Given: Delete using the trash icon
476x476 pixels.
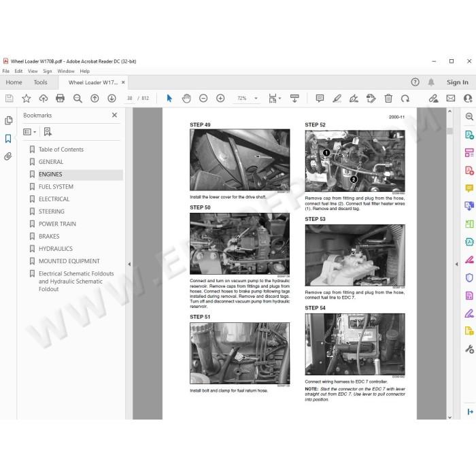Looking at the screenshot, I should coord(388,99).
